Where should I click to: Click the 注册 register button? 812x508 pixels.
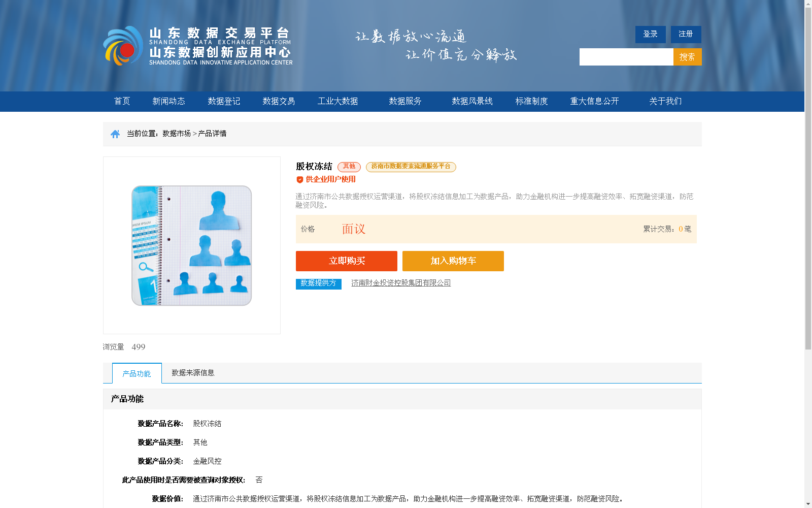click(686, 35)
